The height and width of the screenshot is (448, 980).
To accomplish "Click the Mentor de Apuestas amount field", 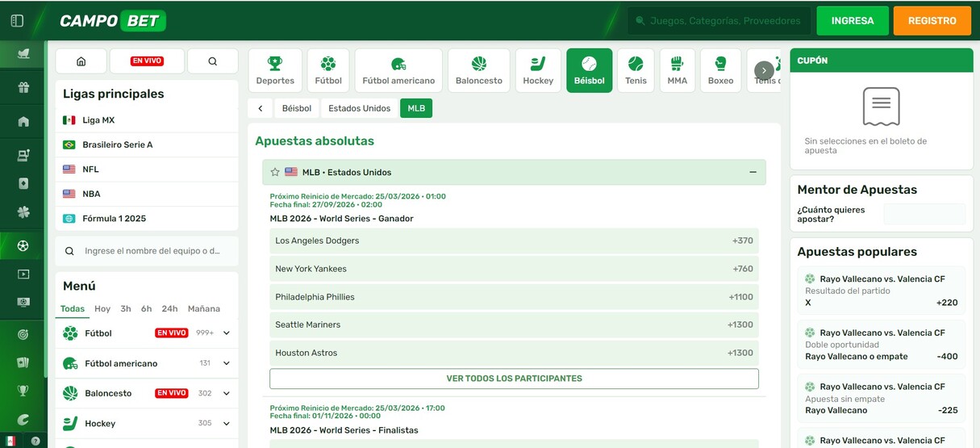I will pyautogui.click(x=924, y=214).
